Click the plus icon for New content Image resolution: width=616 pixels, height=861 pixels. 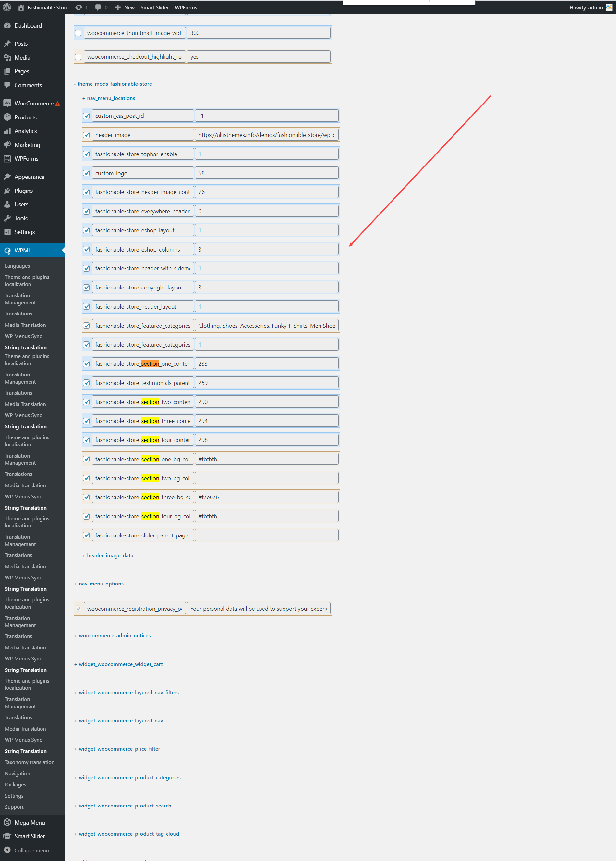(118, 7)
